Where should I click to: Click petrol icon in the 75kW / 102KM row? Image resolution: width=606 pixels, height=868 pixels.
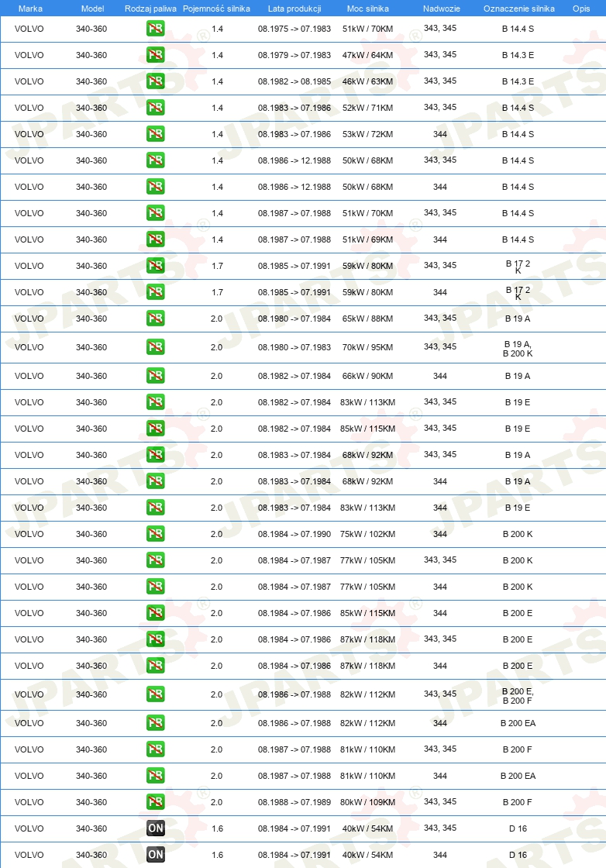point(156,534)
